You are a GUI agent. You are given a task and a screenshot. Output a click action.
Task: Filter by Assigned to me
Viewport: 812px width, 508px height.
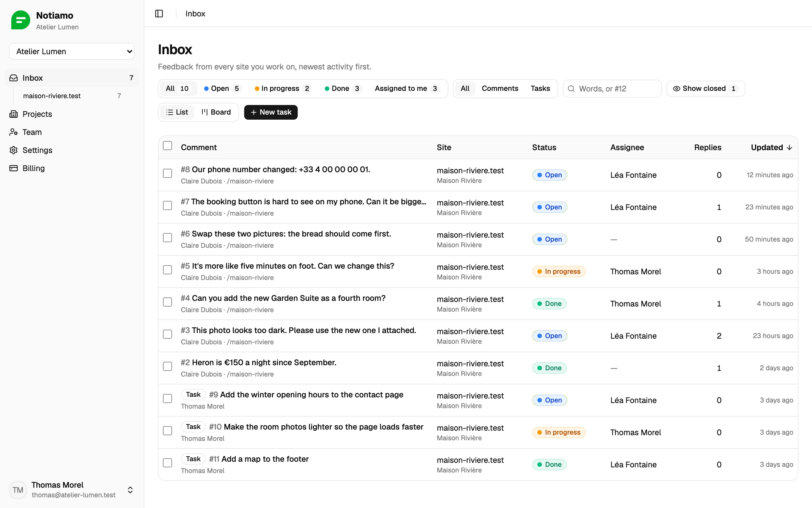[x=407, y=89]
